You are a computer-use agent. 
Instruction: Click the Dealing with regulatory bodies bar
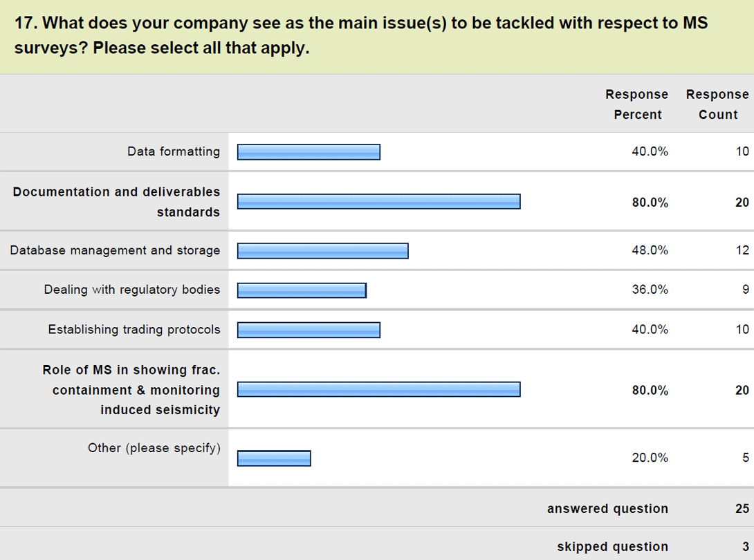302,290
